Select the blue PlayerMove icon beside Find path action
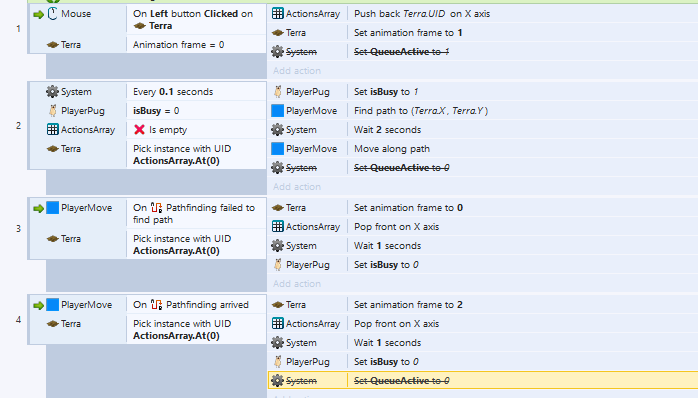This screenshot has height=398, width=698. pos(277,110)
